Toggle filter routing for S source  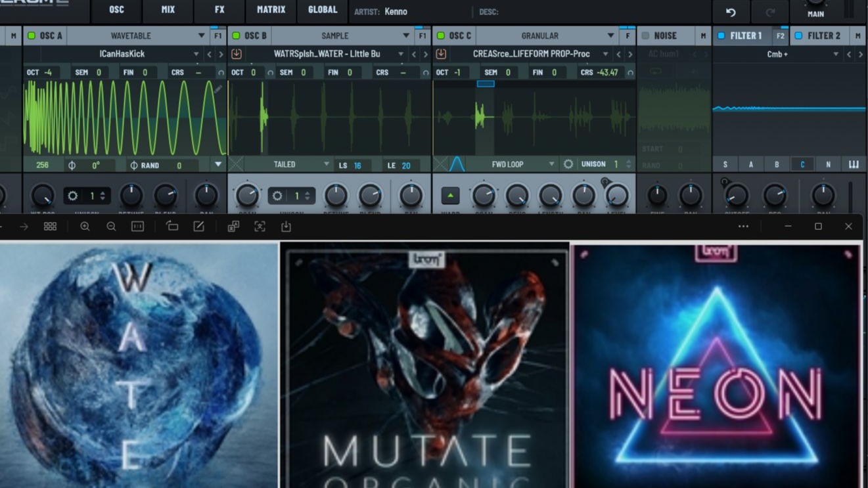tap(725, 165)
